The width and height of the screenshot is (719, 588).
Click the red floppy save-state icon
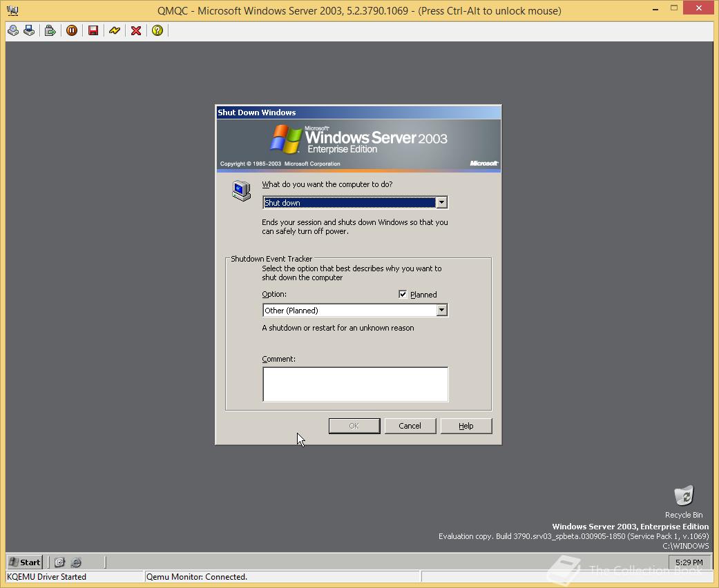93,30
